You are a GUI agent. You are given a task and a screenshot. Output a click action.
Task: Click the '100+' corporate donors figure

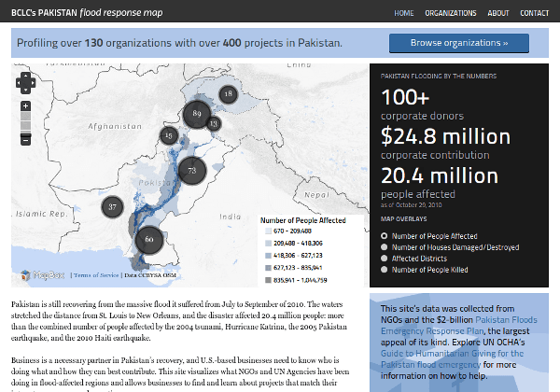[x=405, y=97]
